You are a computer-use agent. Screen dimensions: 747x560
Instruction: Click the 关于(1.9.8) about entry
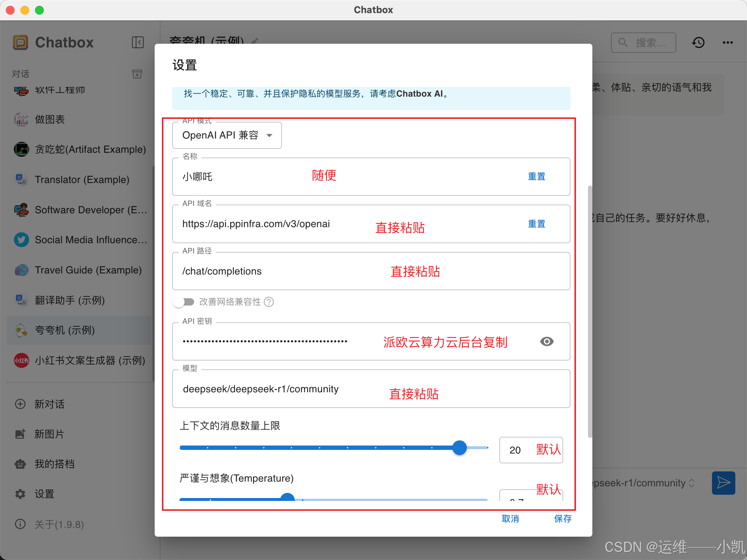[79, 524]
